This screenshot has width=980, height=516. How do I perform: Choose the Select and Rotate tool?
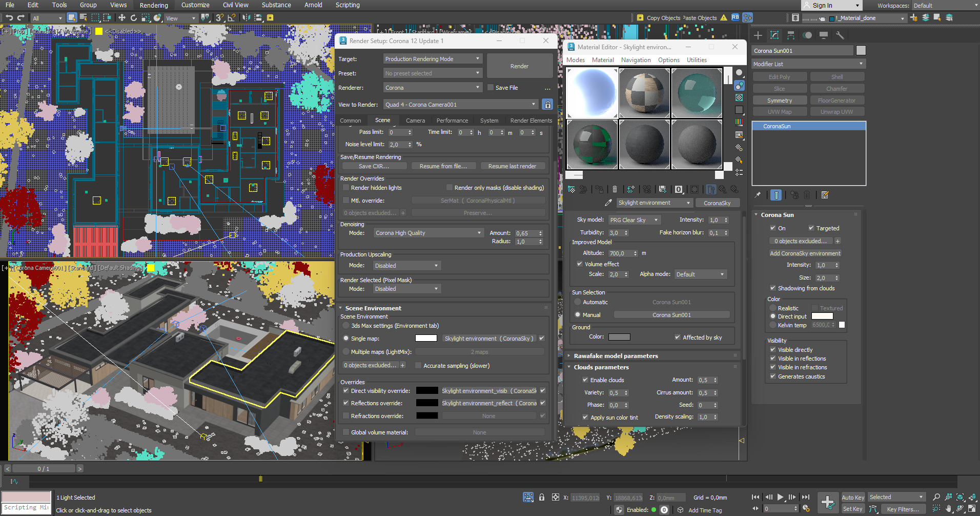tap(134, 18)
